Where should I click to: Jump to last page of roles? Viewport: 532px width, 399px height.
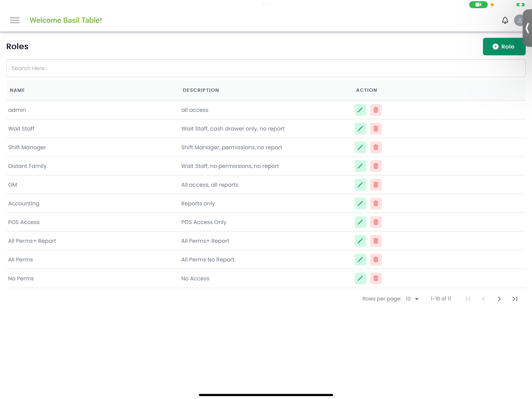(x=515, y=299)
